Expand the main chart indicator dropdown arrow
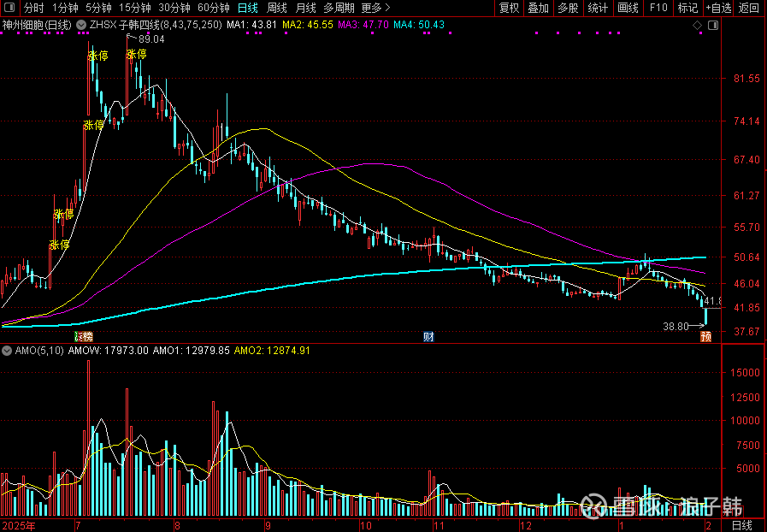 pos(81,25)
